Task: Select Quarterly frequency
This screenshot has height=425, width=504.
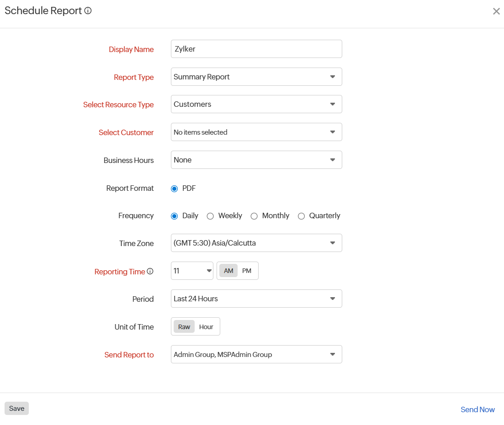Action: tap(302, 216)
